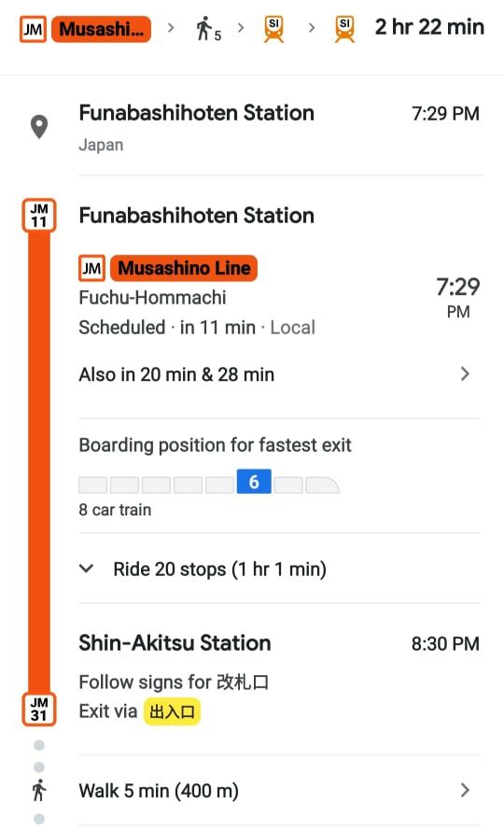Viewport: 504px width, 830px height.
Task: Tap the Funabashihoten Station origin row with Japan
Action: click(x=279, y=127)
